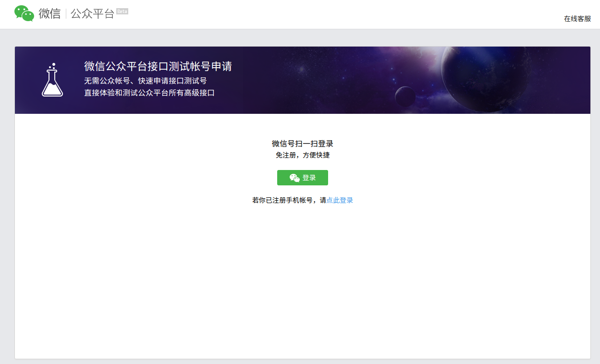
Task: Click the banner heading 微信公众平台接口测试帐号申请
Action: (x=158, y=66)
